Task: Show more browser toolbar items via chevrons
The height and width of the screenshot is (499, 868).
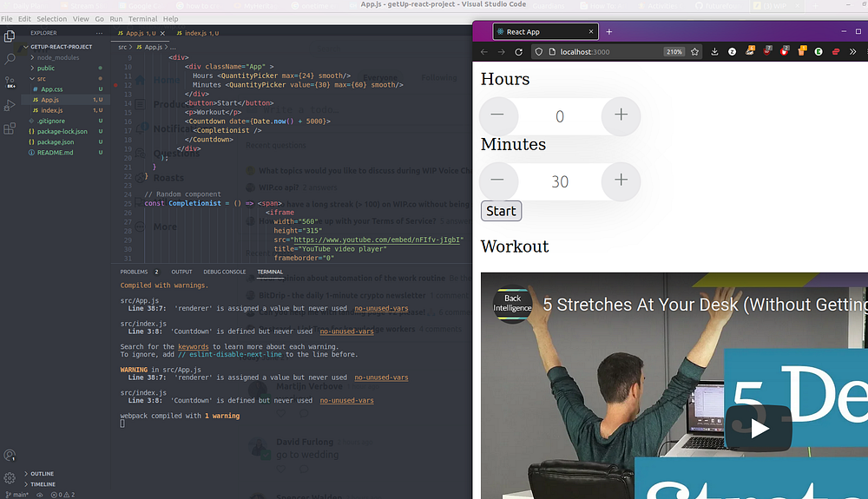Action: 853,52
